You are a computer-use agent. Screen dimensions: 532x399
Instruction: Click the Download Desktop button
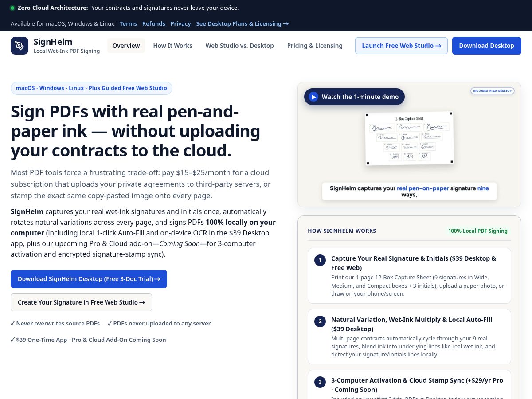487,46
